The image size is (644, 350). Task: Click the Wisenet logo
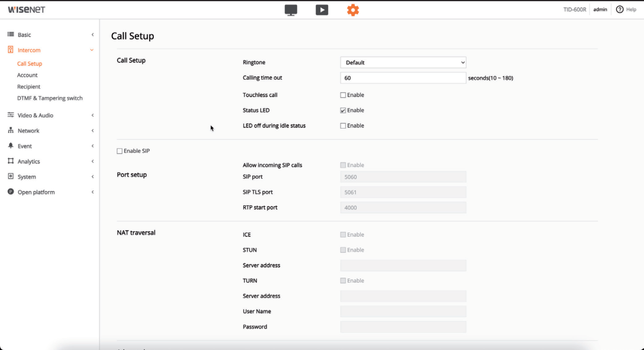(x=27, y=9)
